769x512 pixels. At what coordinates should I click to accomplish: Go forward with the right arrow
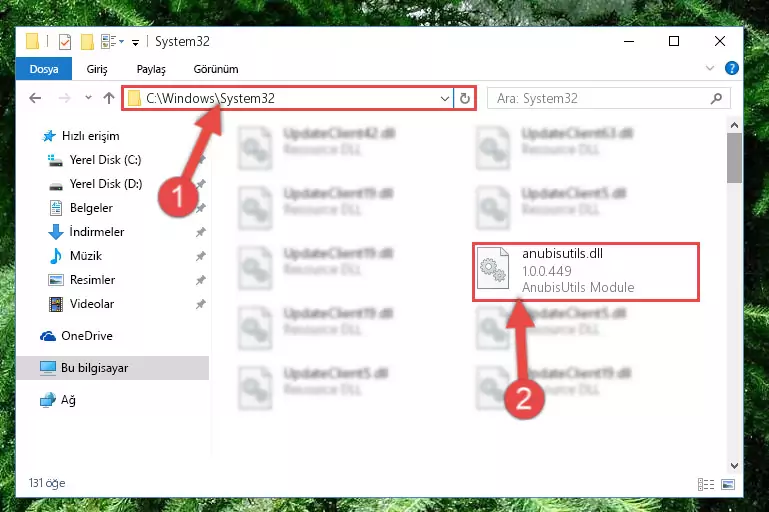64,98
